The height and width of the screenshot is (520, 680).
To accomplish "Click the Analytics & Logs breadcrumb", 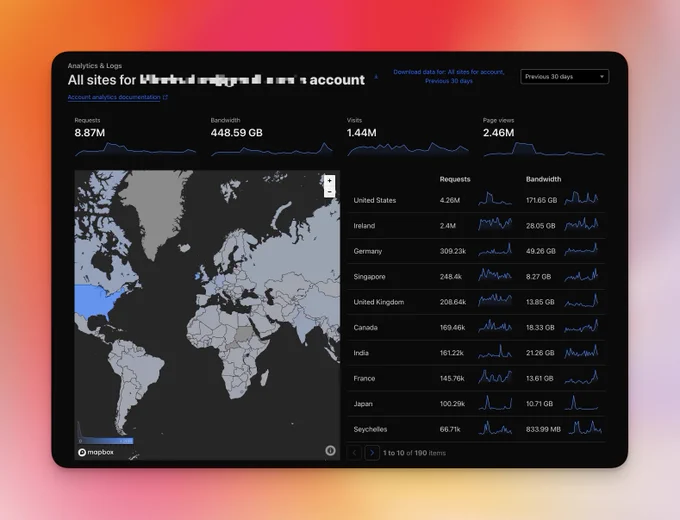I will point(95,66).
